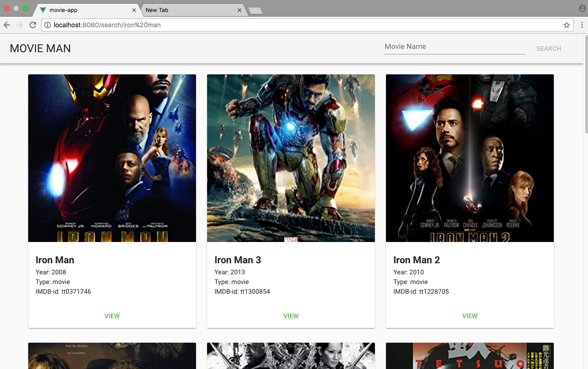Open a new browser tab button
588x369 pixels.
tap(255, 11)
